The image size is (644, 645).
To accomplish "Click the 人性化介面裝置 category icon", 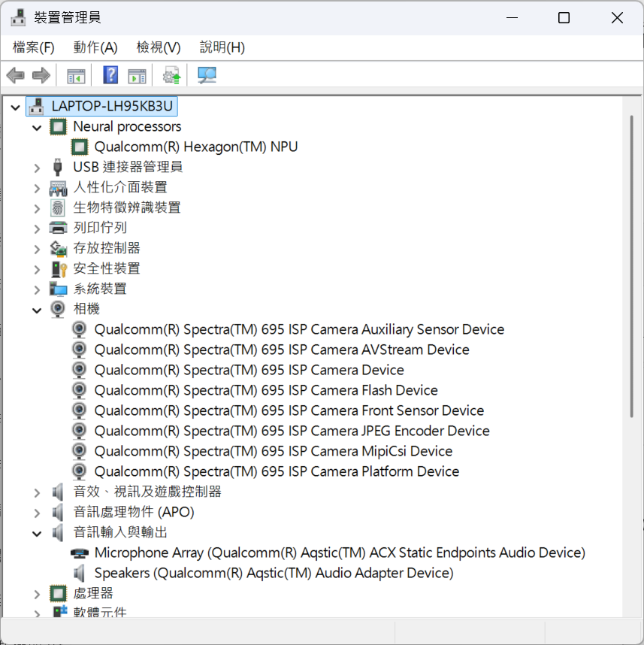I will pyautogui.click(x=58, y=188).
